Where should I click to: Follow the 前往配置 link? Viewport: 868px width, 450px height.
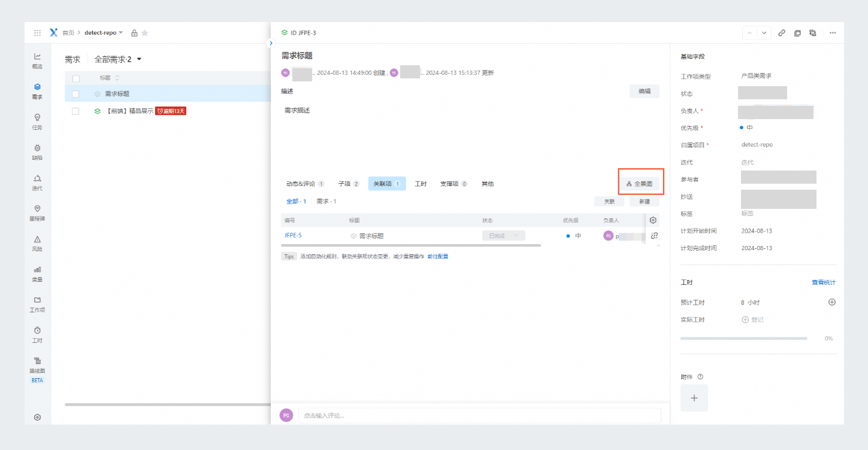pyautogui.click(x=437, y=256)
